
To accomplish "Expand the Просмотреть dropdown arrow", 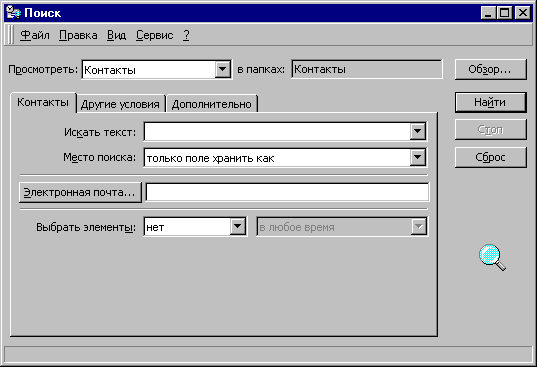I will click(x=223, y=69).
